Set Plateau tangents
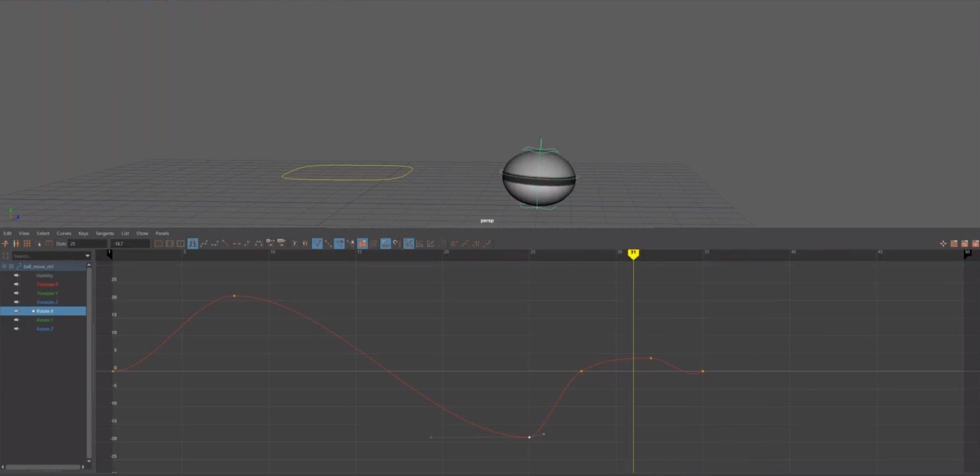 [258, 244]
